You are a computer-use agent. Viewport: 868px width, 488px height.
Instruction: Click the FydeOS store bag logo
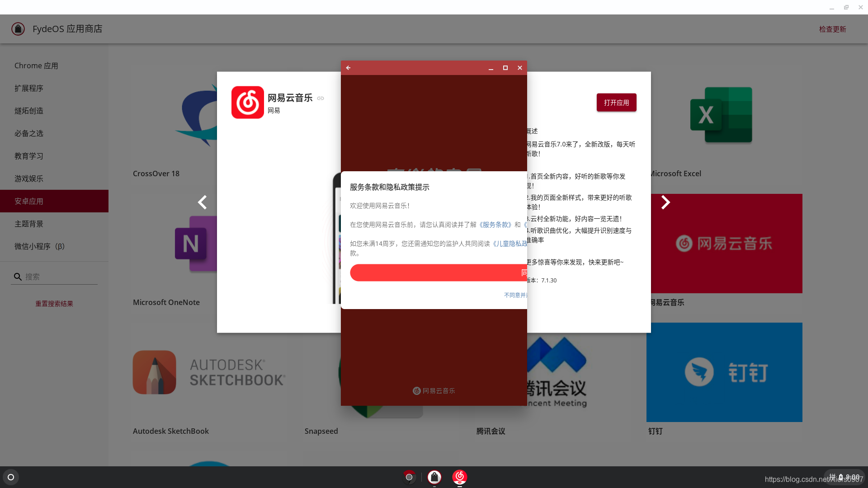[18, 29]
